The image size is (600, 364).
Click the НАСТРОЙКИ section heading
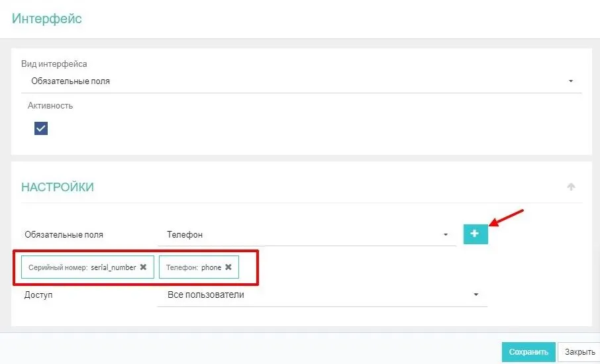pos(58,187)
